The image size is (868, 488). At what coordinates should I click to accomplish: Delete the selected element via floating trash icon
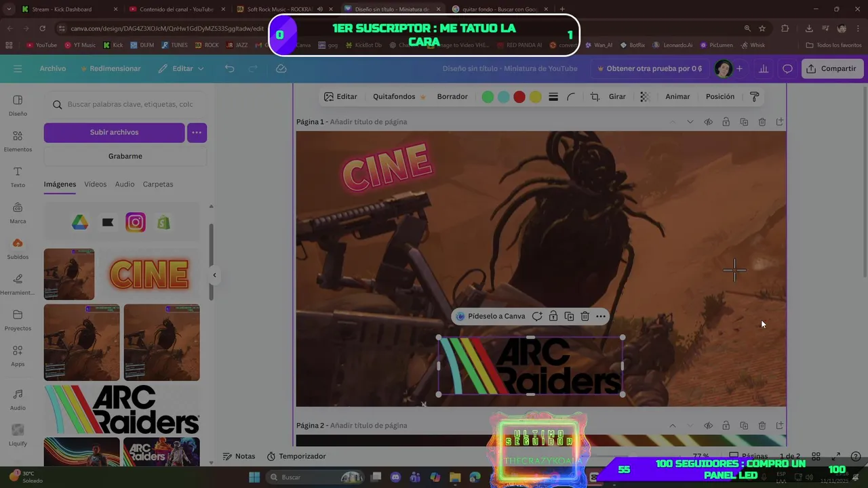pyautogui.click(x=585, y=317)
